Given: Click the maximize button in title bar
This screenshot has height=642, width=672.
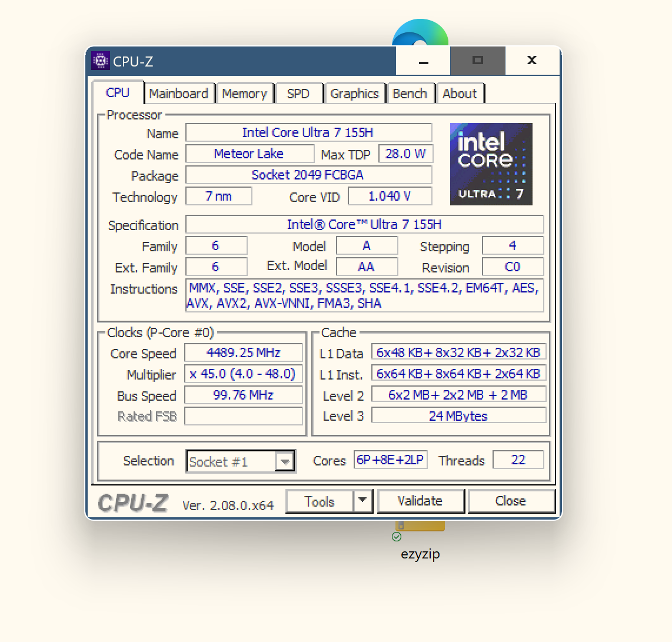Looking at the screenshot, I should (478, 61).
